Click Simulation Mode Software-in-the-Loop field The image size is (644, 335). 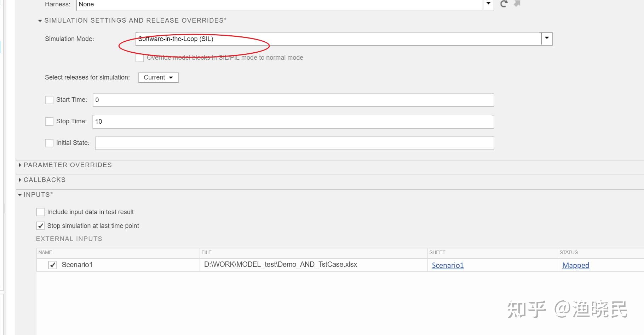(x=338, y=39)
